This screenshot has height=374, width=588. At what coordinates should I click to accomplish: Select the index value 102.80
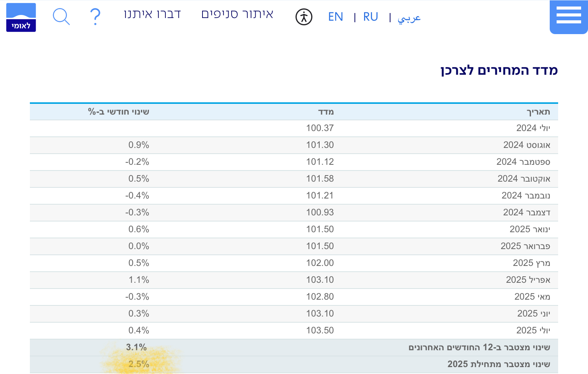pos(320,297)
